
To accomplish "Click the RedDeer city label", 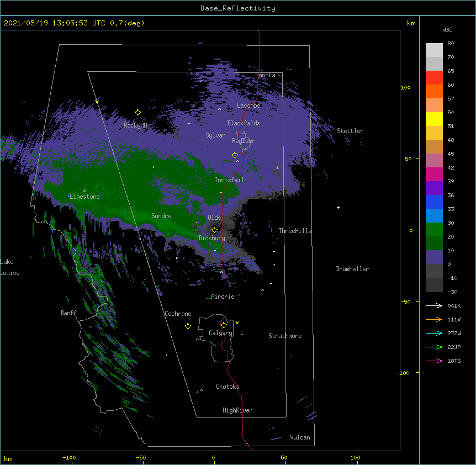I will pyautogui.click(x=244, y=141).
